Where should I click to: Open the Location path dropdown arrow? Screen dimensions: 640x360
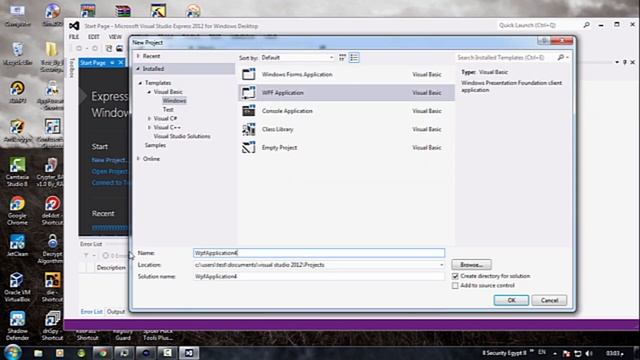(x=441, y=265)
